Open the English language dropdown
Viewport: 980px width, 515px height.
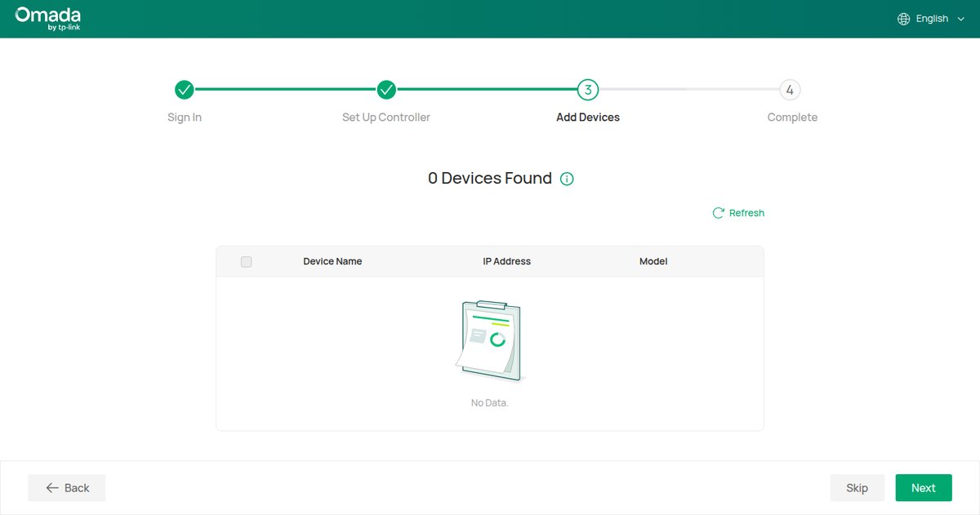(x=931, y=19)
